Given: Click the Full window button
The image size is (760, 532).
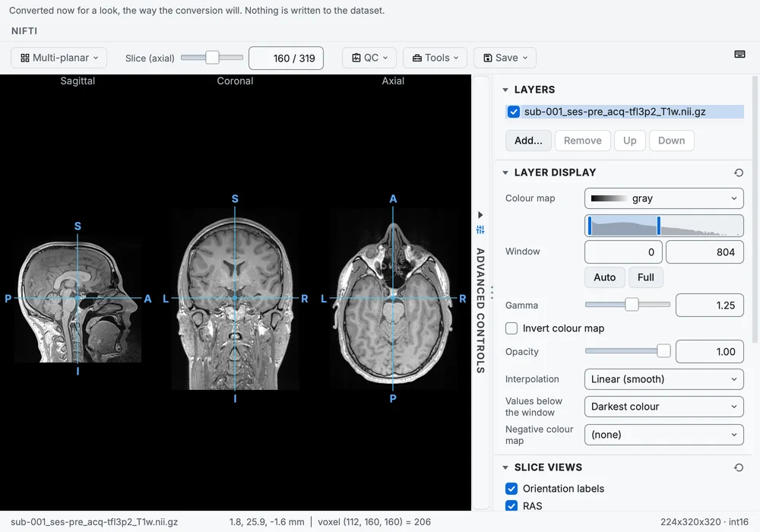Looking at the screenshot, I should 645,277.
